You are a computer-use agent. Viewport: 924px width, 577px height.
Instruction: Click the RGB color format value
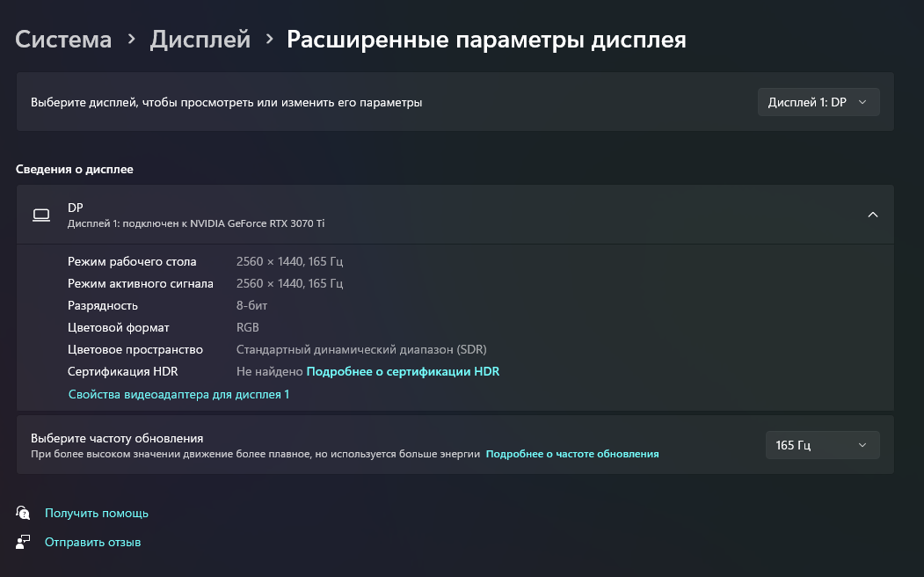pyautogui.click(x=248, y=327)
